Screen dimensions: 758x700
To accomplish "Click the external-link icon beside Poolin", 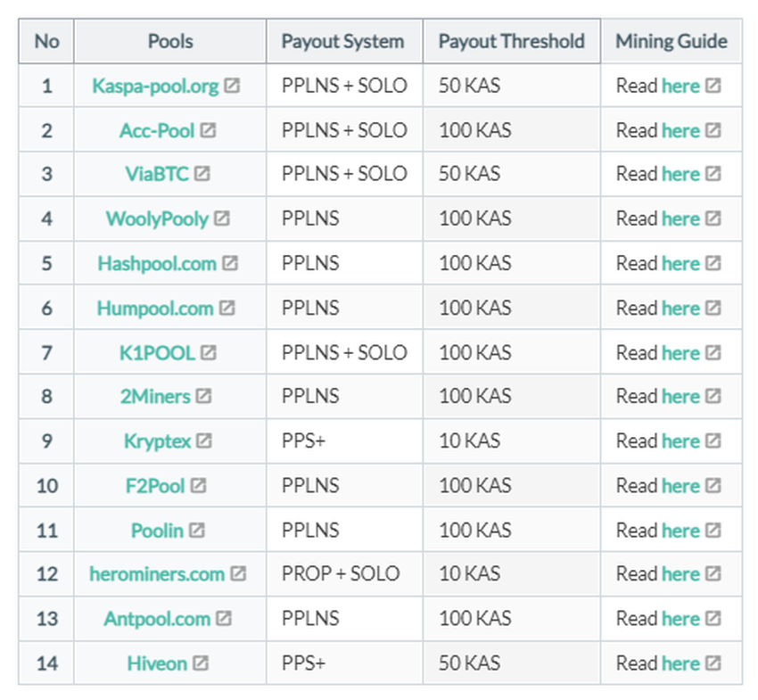I will (x=197, y=531).
